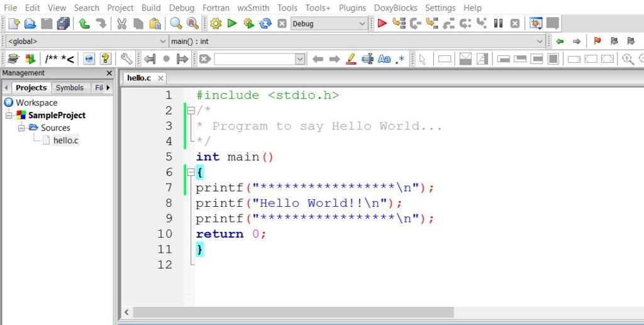This screenshot has height=325, width=644.
Task: Open the Debug build target dropdown
Action: point(362,24)
